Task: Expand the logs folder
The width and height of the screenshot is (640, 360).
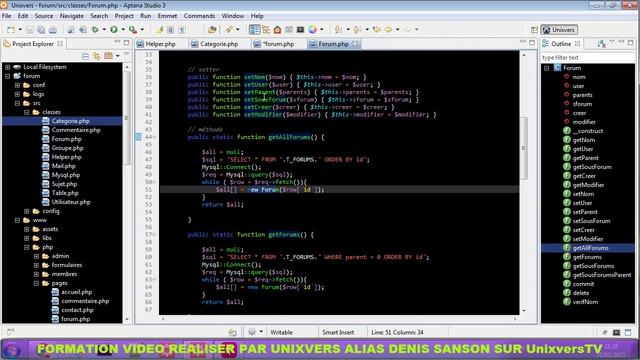Action: coord(17,94)
